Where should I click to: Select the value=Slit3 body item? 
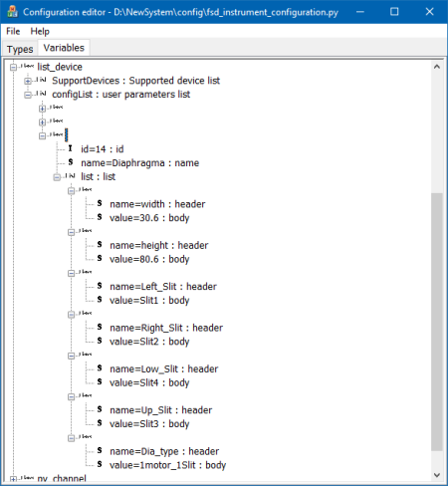pyautogui.click(x=149, y=424)
